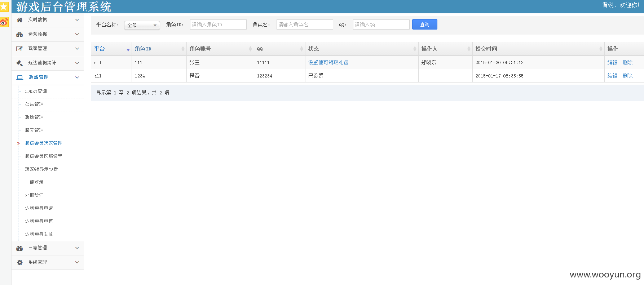644x285 pixels.
Task: Expand the 玩法数据统计 menu chevron
Action: tap(77, 63)
